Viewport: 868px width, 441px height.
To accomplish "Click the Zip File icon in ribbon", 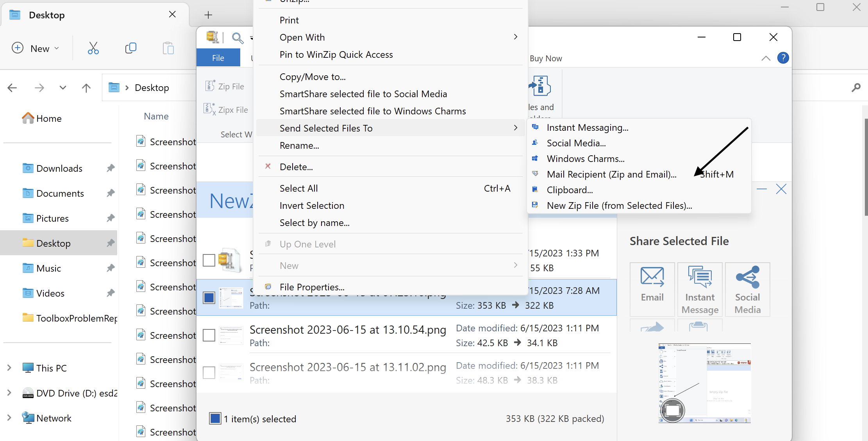I will point(210,86).
